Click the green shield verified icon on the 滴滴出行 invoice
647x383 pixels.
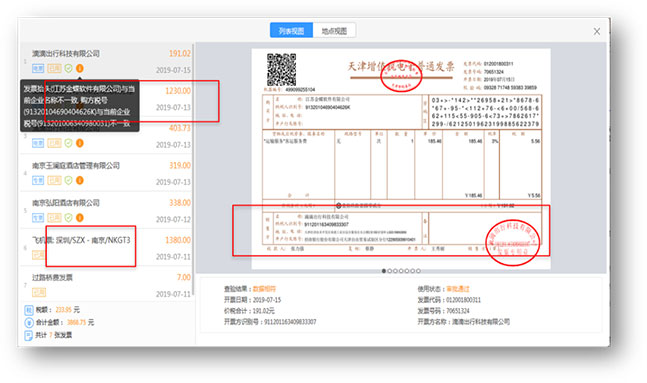click(x=68, y=69)
